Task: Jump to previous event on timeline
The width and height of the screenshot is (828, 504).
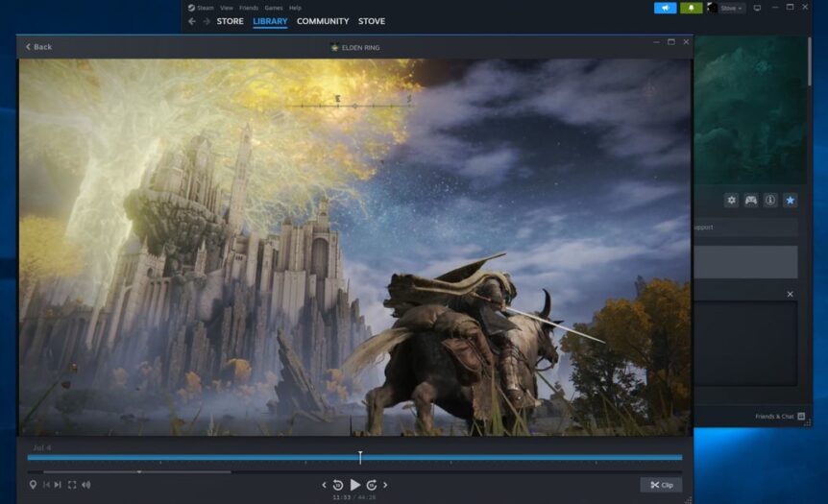Action: pyautogui.click(x=46, y=485)
